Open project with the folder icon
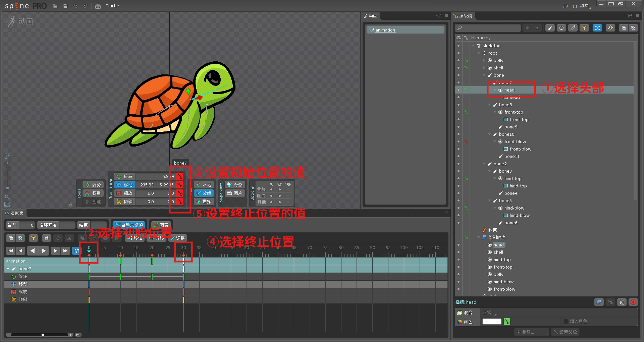This screenshot has height=342, width=644. coord(55,6)
